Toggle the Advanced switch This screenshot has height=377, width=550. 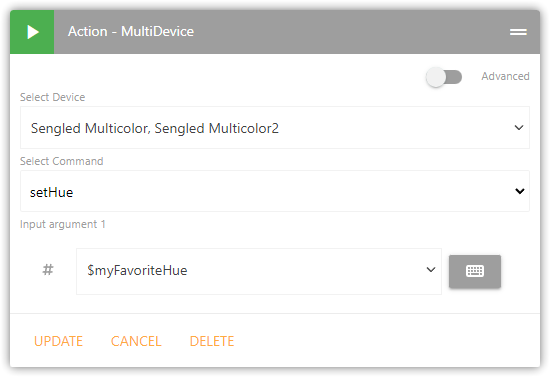[444, 77]
